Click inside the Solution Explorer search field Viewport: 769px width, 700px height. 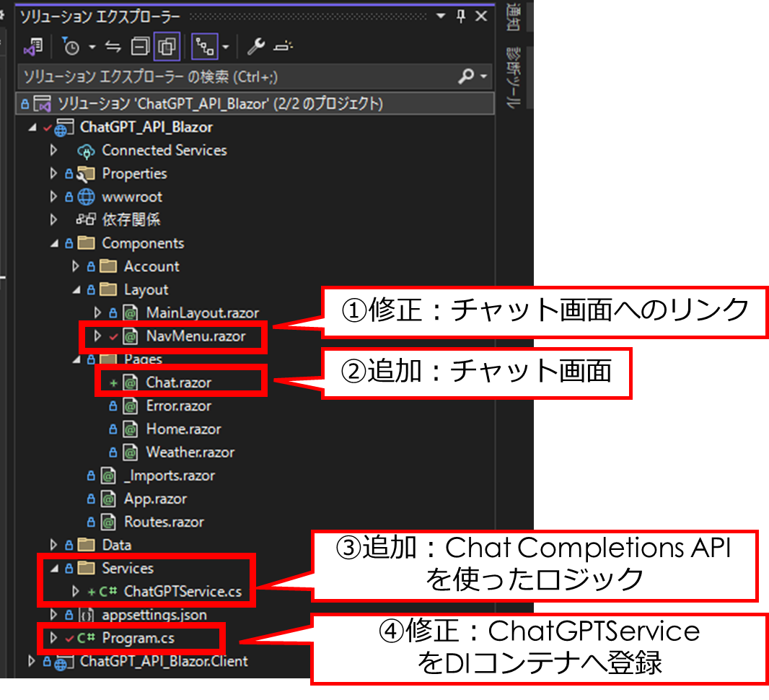[216, 76]
